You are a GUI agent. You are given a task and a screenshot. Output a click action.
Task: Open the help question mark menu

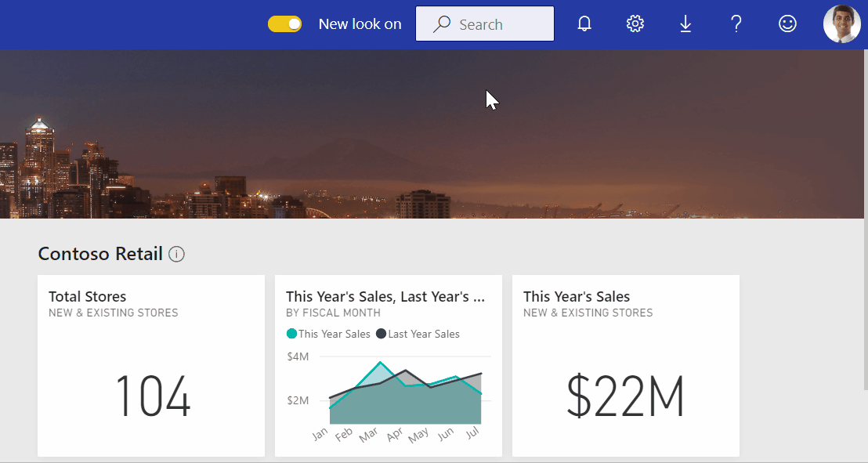736,24
